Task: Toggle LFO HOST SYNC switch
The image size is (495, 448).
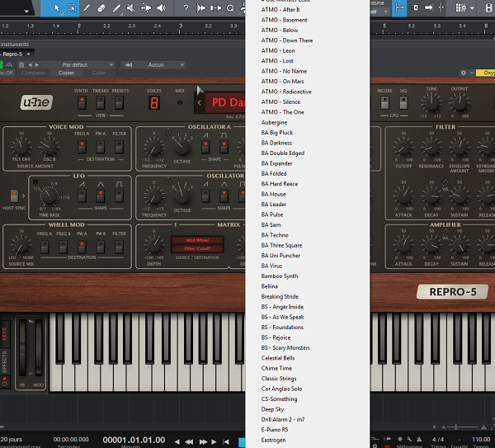Action: coord(14,196)
